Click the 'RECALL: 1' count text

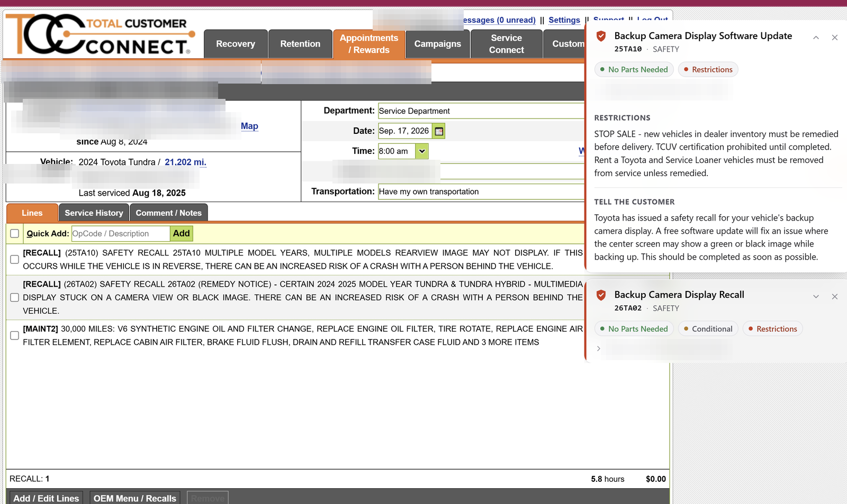click(x=30, y=479)
